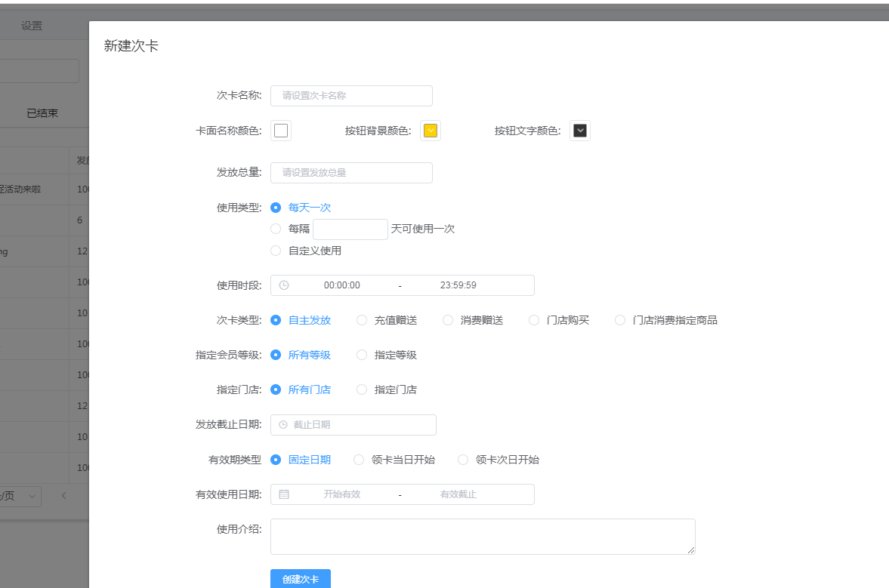Click the previous page arrow in pagination

[x=63, y=496]
